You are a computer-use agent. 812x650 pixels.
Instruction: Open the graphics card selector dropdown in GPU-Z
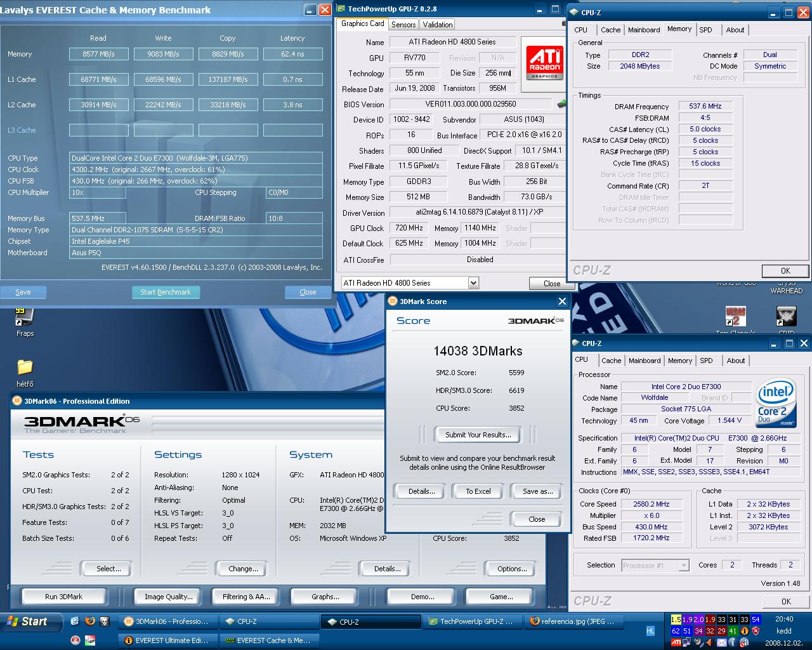coord(473,282)
